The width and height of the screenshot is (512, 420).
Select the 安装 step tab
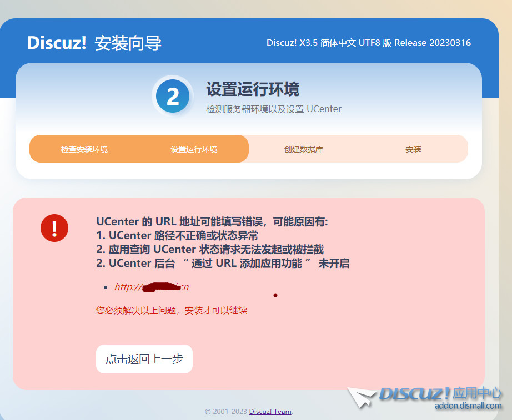pos(413,149)
